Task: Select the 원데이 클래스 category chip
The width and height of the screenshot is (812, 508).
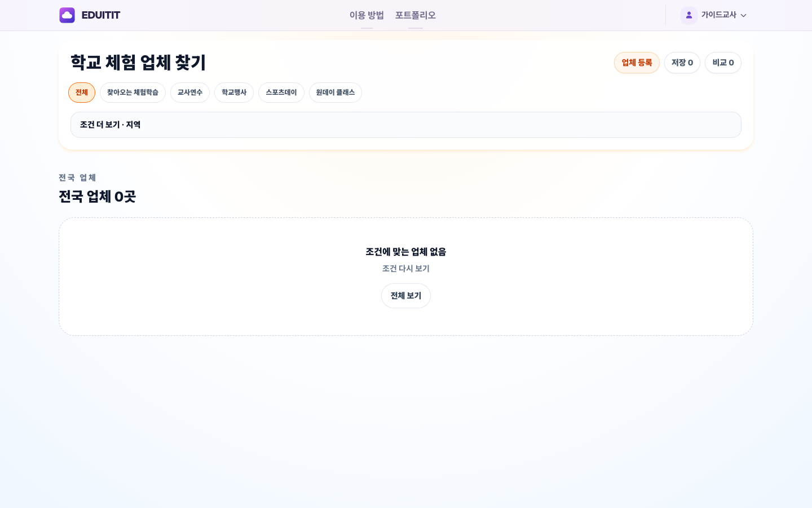Action: point(336,93)
